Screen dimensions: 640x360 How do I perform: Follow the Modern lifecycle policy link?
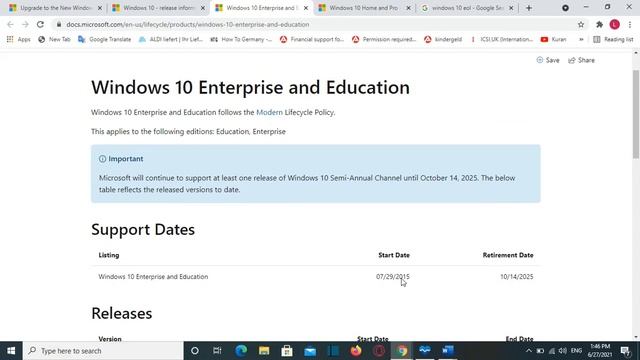click(269, 112)
